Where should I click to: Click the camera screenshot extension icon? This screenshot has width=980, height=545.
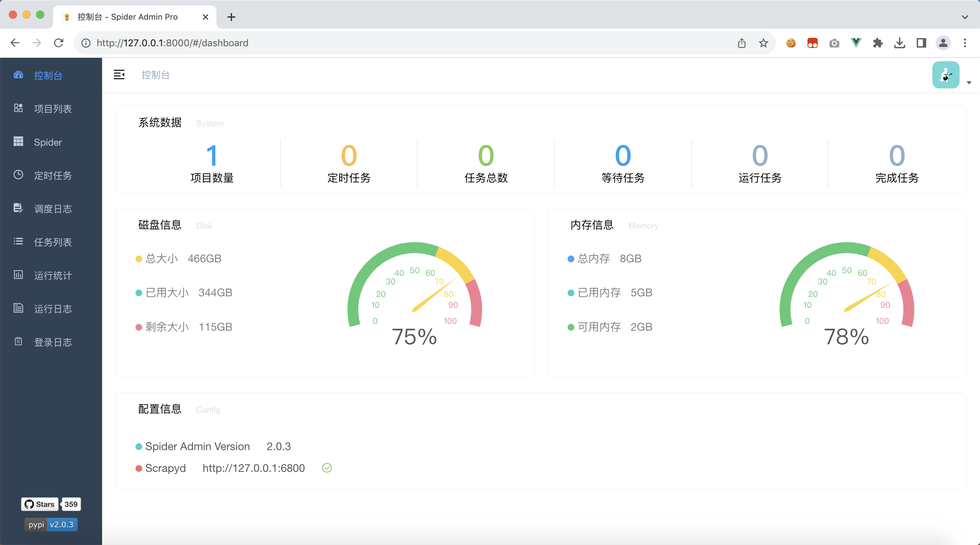pos(834,43)
